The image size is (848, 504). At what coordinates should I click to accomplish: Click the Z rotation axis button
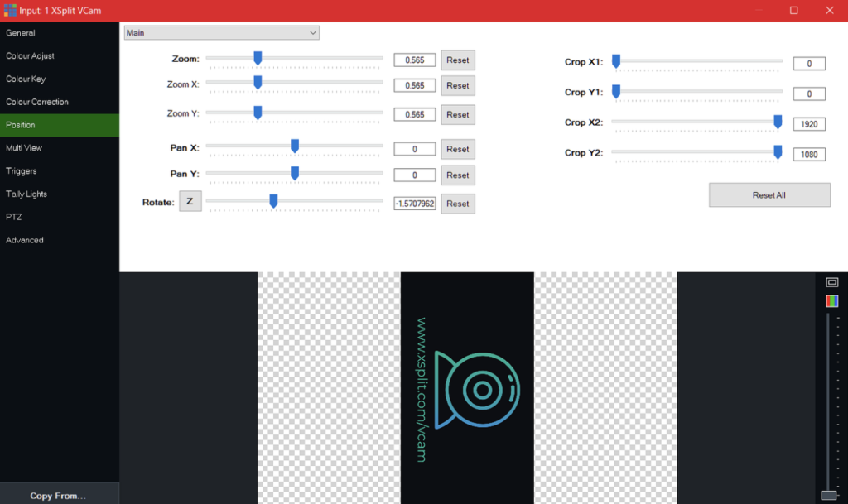point(190,201)
